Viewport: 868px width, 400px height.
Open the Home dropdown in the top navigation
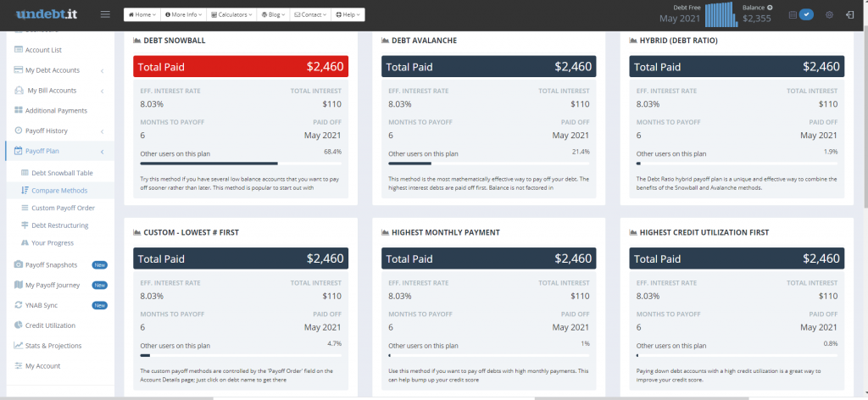142,15
